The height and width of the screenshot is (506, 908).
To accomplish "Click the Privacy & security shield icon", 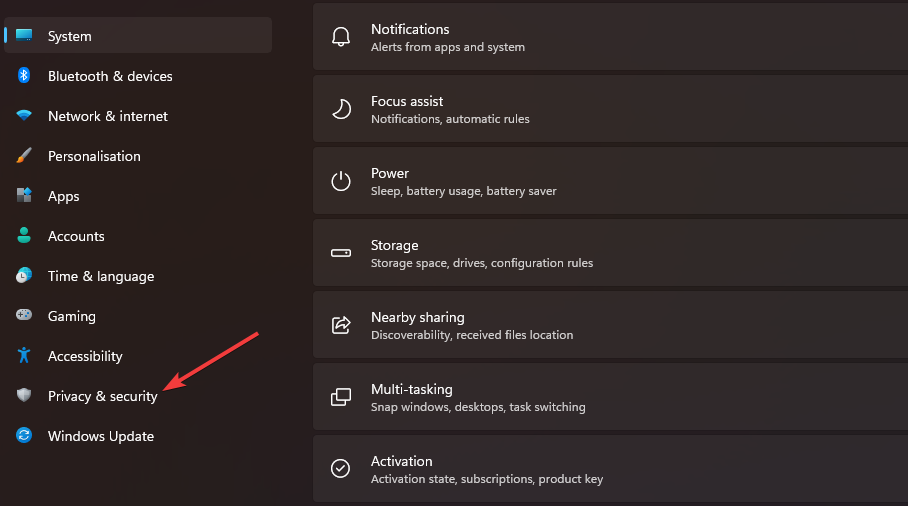I will tap(24, 396).
